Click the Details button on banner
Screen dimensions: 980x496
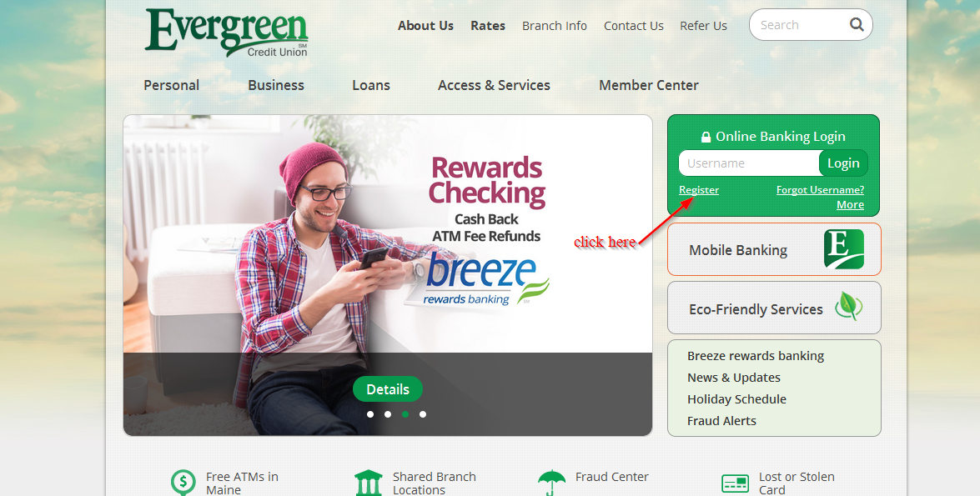(388, 389)
